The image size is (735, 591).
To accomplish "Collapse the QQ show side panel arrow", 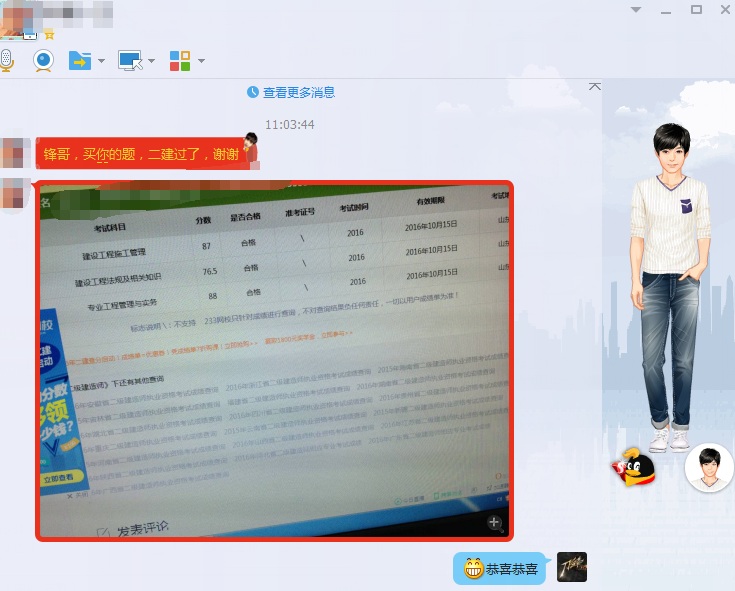I will [594, 86].
